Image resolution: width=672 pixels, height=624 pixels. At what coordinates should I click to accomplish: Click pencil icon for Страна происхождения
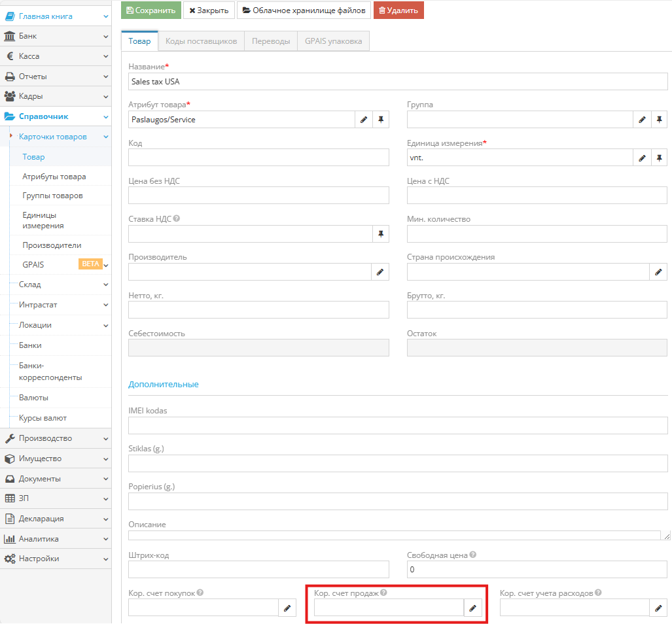pyautogui.click(x=658, y=271)
